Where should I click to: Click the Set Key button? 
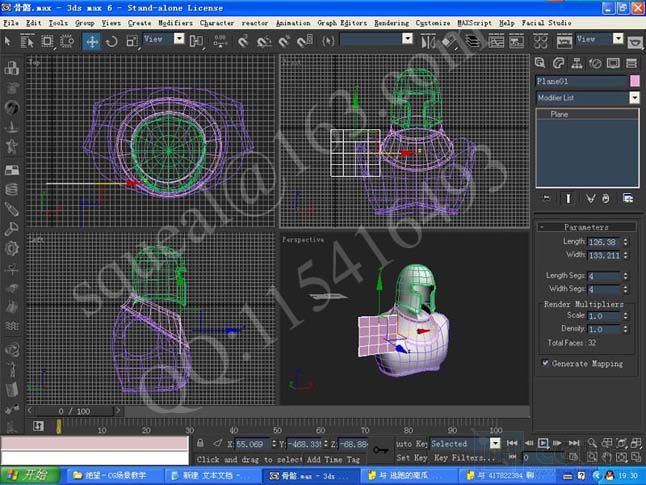pos(412,457)
